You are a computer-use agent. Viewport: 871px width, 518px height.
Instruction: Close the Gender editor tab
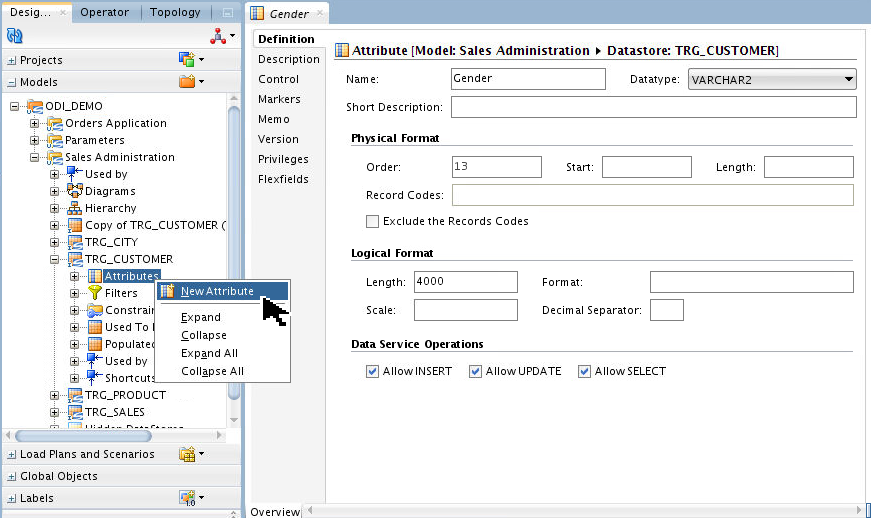tap(319, 13)
